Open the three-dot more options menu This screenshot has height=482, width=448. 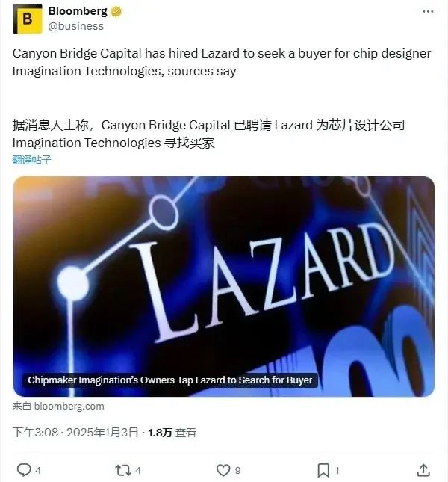(x=428, y=12)
